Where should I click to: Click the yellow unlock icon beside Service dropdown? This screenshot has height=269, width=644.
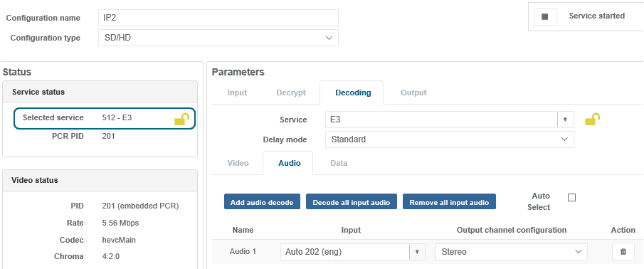click(592, 120)
